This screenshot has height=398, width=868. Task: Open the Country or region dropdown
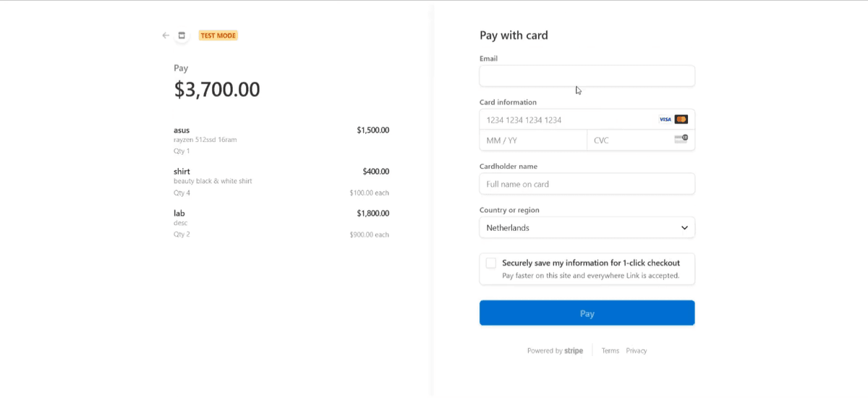pos(587,228)
